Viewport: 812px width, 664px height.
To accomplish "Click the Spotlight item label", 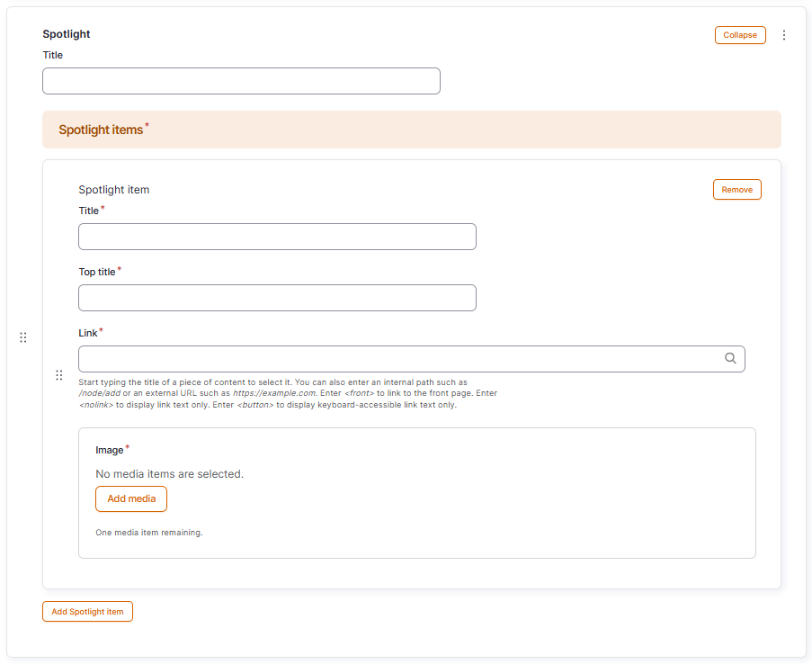I will [x=114, y=190].
